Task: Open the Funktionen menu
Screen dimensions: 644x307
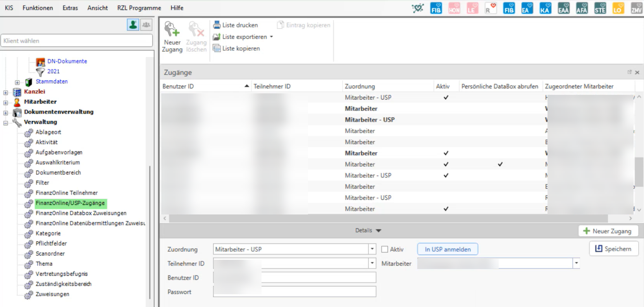Action: tap(38, 8)
